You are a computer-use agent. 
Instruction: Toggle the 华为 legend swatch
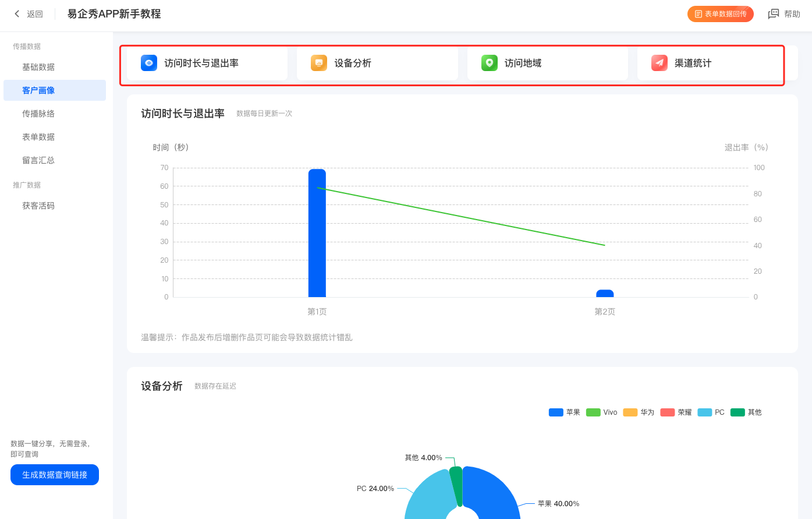(x=630, y=412)
